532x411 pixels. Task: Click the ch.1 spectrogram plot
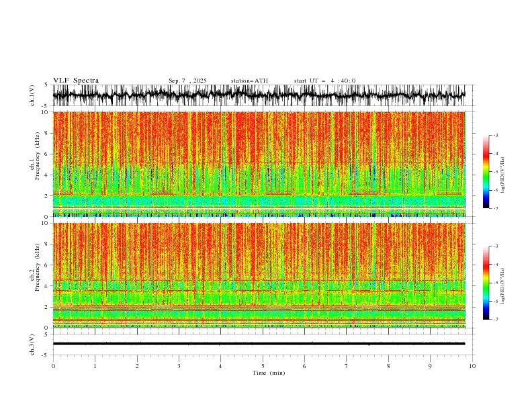click(x=259, y=164)
